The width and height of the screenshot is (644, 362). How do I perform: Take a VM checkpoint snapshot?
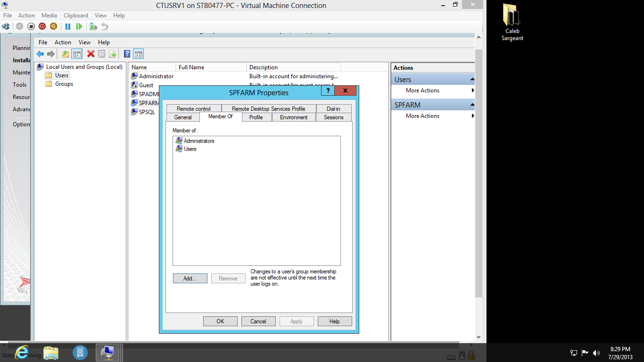pos(93,26)
